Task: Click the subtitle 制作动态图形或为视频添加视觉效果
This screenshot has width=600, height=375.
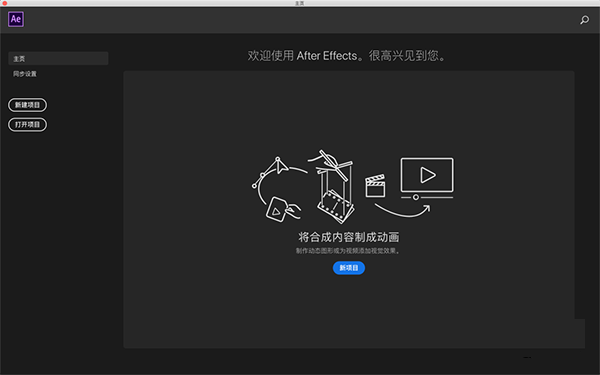Action: (347, 251)
